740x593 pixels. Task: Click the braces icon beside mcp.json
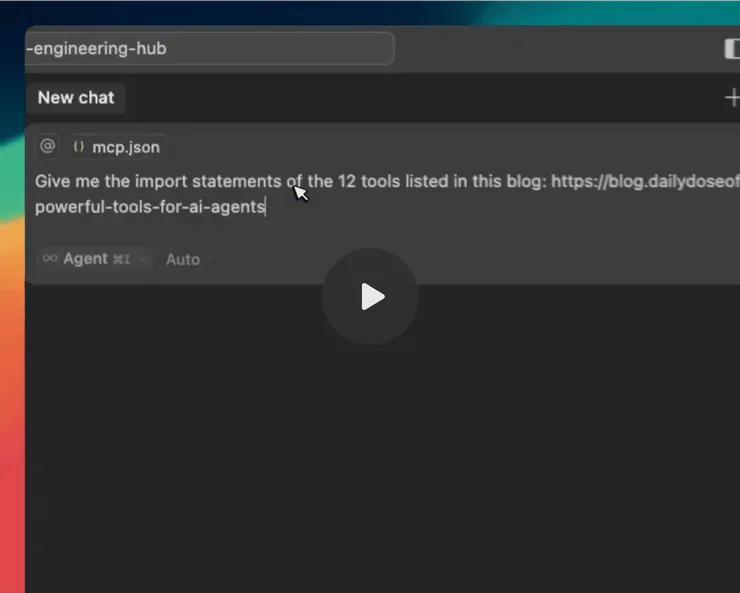[79, 147]
